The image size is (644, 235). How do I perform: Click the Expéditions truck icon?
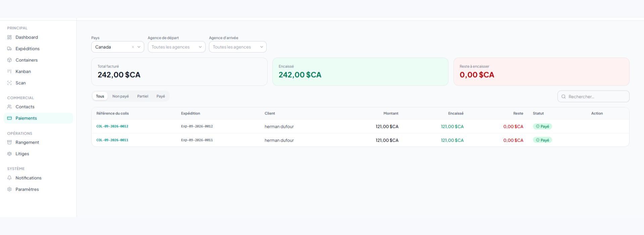(9, 49)
